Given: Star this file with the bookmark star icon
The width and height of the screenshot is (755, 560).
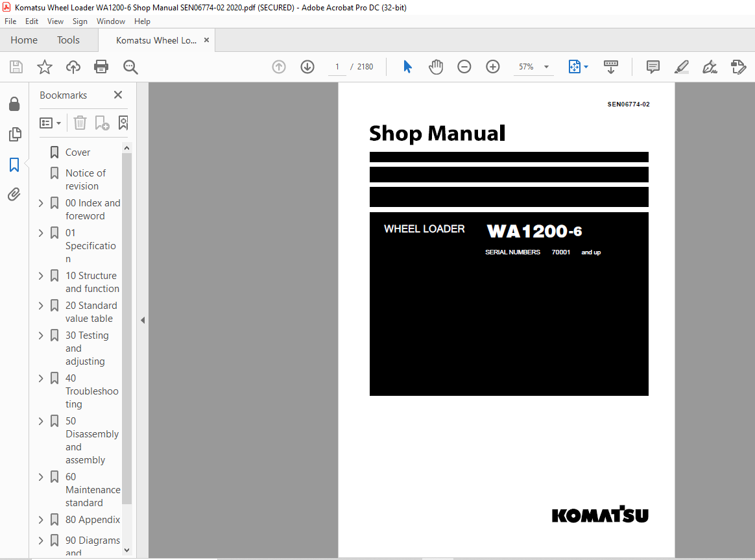Looking at the screenshot, I should pos(45,67).
